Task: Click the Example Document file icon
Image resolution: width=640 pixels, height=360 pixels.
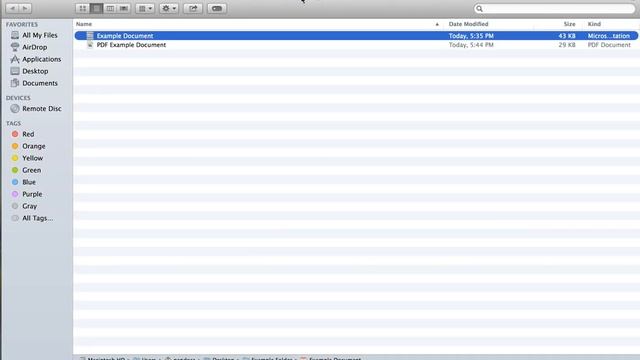Action: coord(90,36)
